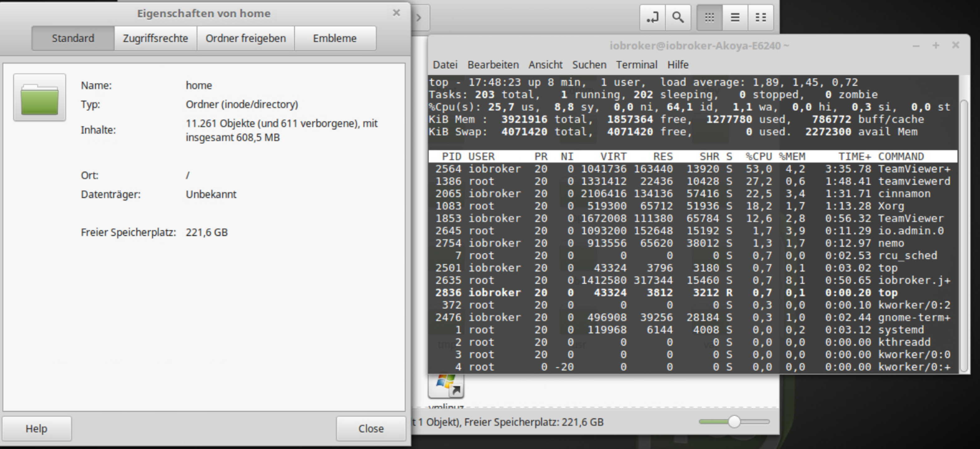Click the Close button in properties dialog
Image resolution: width=980 pixels, height=449 pixels.
pyautogui.click(x=371, y=428)
